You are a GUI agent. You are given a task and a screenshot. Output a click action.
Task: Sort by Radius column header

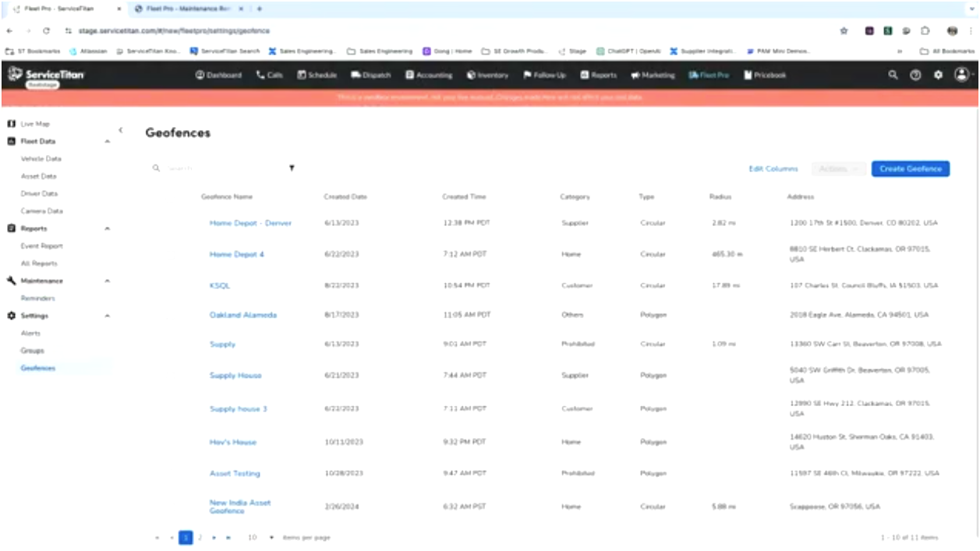pyautogui.click(x=720, y=197)
